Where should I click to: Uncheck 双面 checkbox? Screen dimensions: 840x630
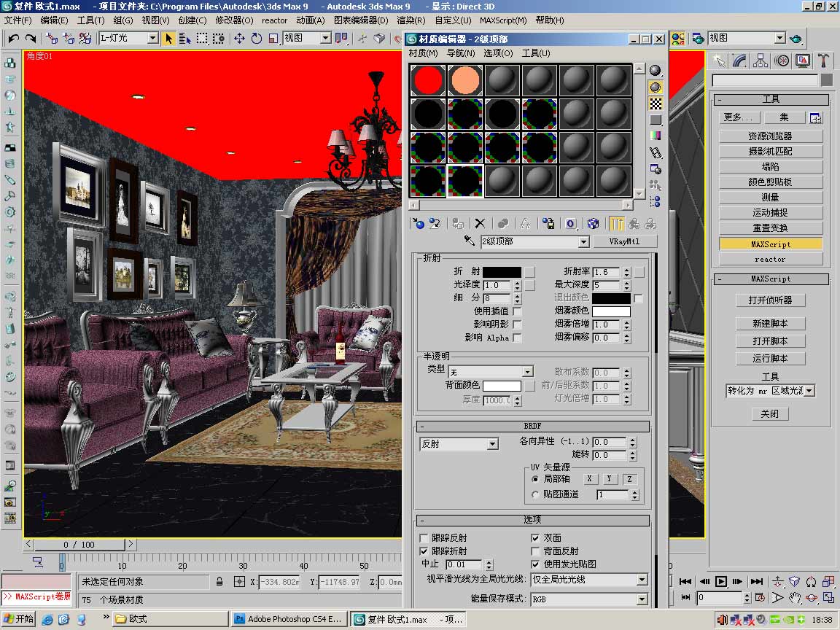(535, 538)
